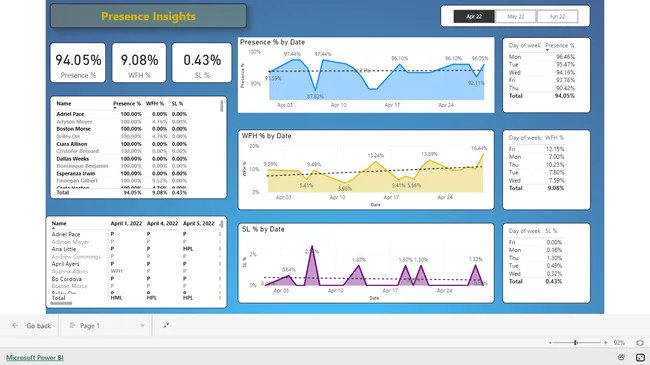Click the April 4, 2022 column header
Image resolution: width=650 pixels, height=365 pixels.
[162, 224]
